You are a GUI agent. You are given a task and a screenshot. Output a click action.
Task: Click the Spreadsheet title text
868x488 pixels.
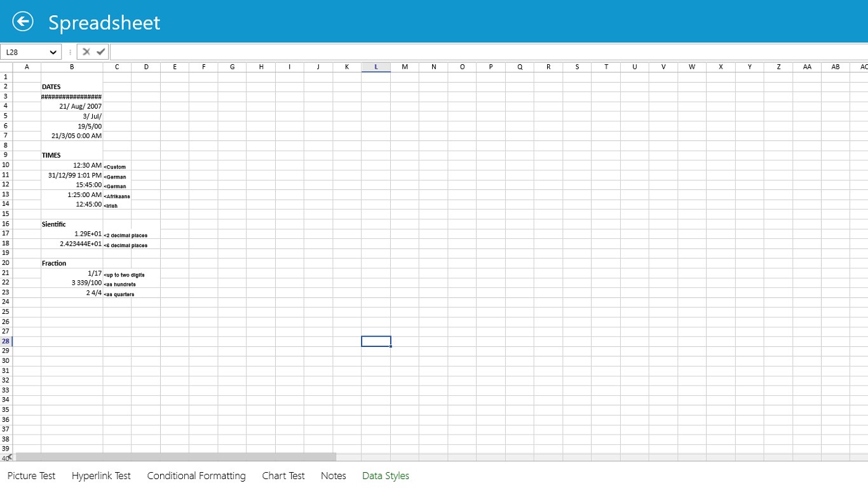pos(104,23)
